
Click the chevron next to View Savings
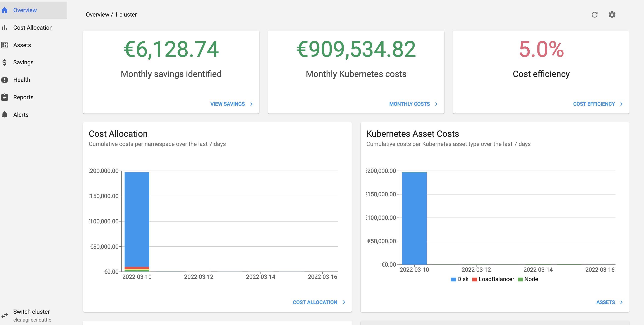[251, 104]
